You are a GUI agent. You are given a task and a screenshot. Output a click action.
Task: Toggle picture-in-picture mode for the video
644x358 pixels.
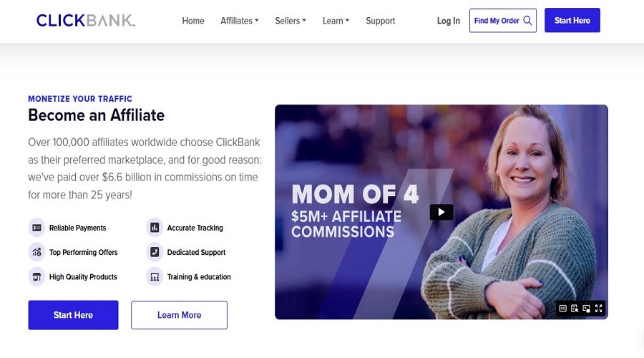(587, 309)
